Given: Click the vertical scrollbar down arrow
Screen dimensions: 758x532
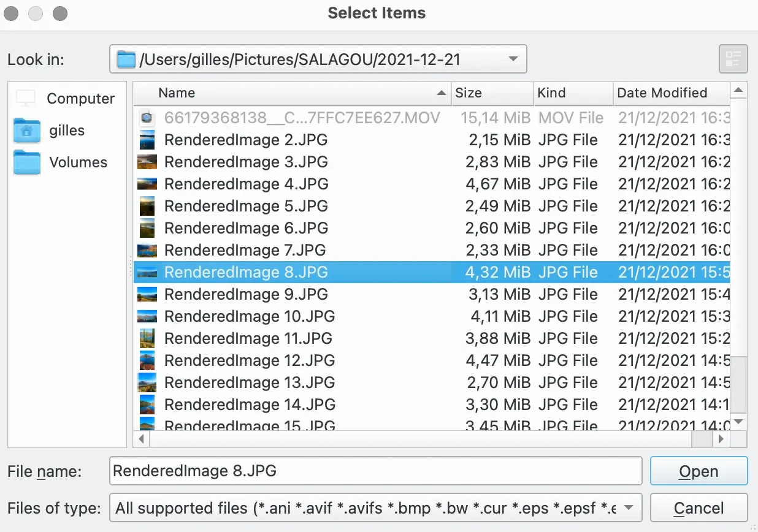Looking at the screenshot, I should pyautogui.click(x=738, y=422).
